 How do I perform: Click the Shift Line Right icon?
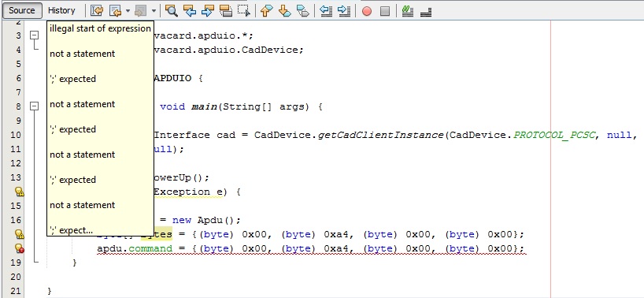(x=344, y=11)
